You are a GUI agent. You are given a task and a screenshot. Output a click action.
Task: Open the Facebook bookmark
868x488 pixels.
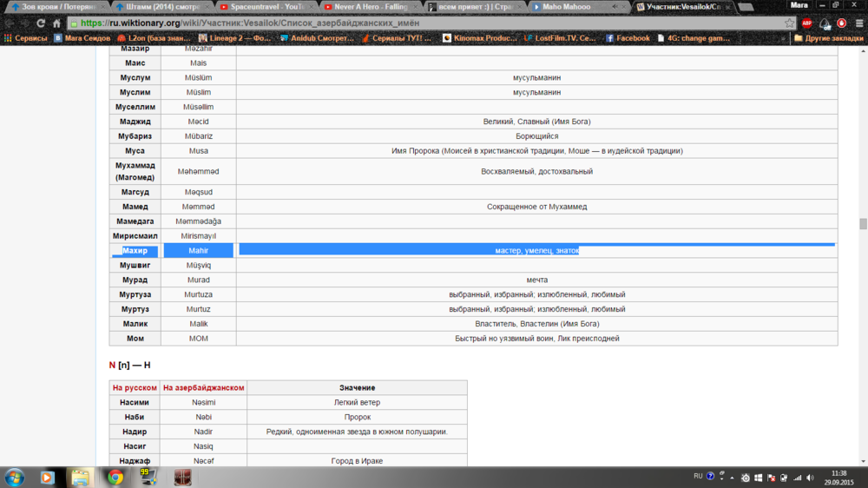(628, 38)
